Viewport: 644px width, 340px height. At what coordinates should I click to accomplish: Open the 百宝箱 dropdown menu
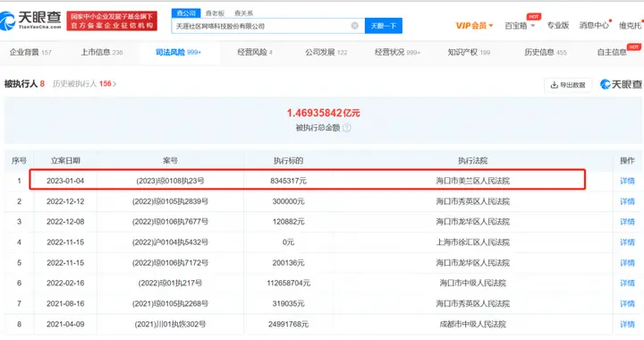pyautogui.click(x=520, y=25)
